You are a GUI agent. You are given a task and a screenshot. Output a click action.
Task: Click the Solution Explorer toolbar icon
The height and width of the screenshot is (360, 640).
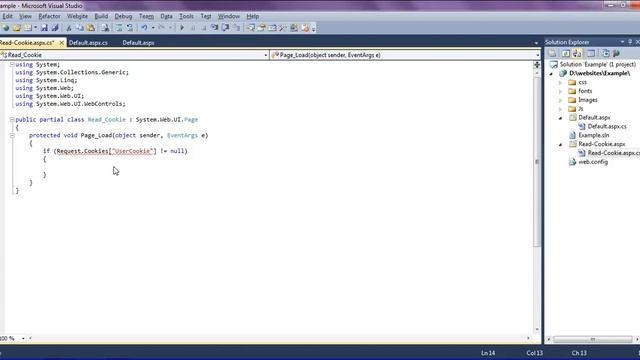[250, 28]
